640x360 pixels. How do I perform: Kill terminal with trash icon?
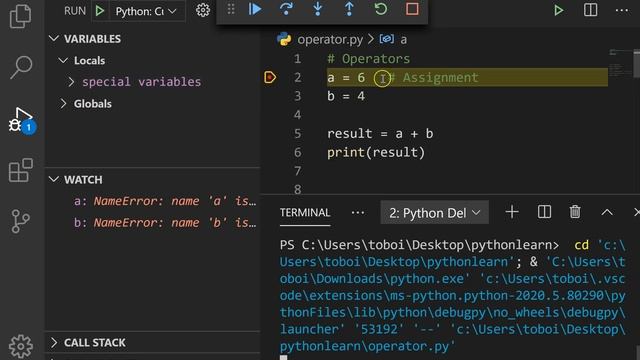tap(575, 212)
